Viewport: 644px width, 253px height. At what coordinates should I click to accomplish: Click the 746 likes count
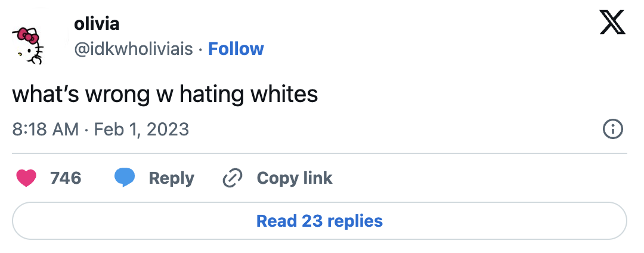click(66, 178)
